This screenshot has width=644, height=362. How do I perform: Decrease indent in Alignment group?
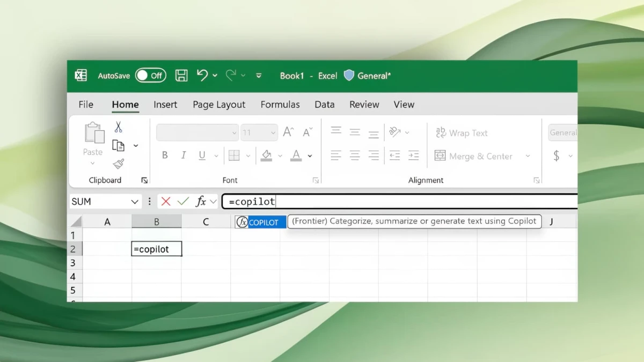(x=394, y=156)
